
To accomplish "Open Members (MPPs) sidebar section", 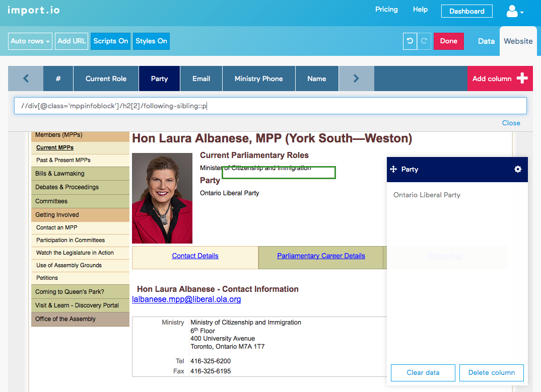I will pyautogui.click(x=80, y=136).
